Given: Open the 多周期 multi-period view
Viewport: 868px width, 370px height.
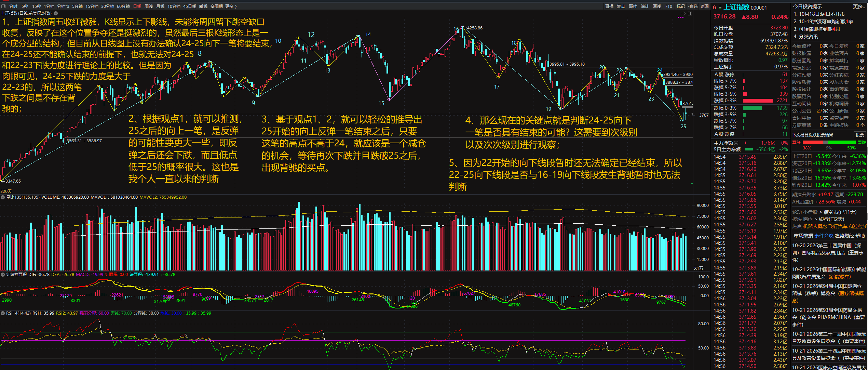Looking at the screenshot, I should tap(217, 6).
